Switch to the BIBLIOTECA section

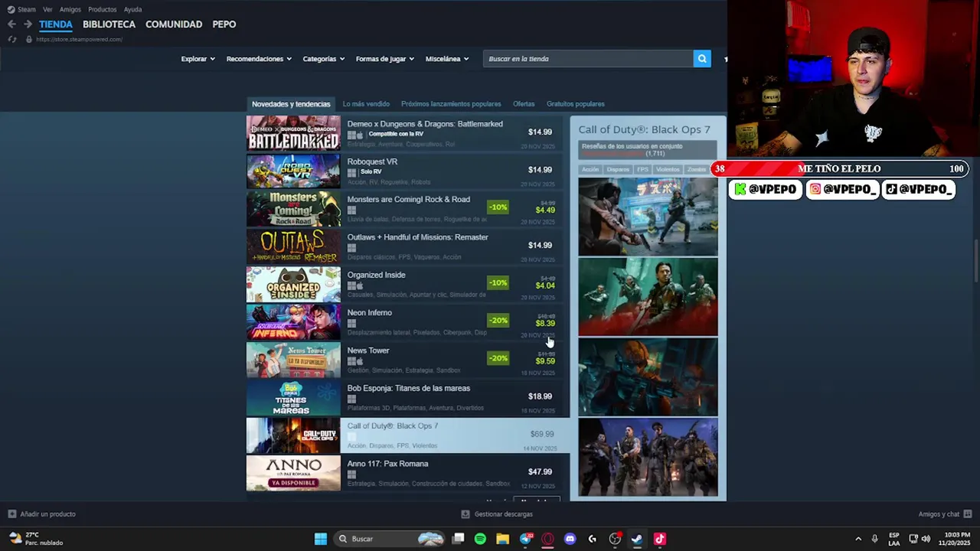pyautogui.click(x=109, y=24)
